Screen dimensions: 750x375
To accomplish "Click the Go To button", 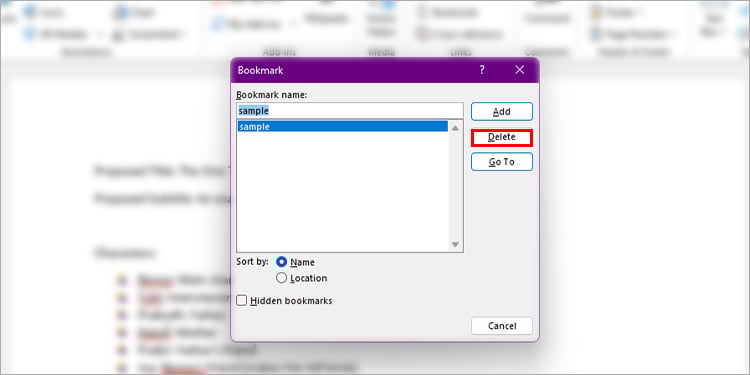I will click(x=502, y=162).
